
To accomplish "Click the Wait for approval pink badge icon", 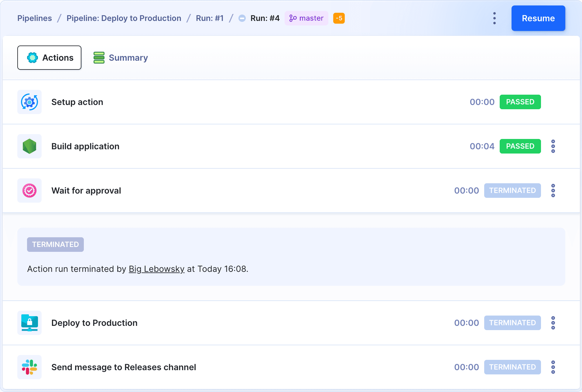I will pos(29,191).
